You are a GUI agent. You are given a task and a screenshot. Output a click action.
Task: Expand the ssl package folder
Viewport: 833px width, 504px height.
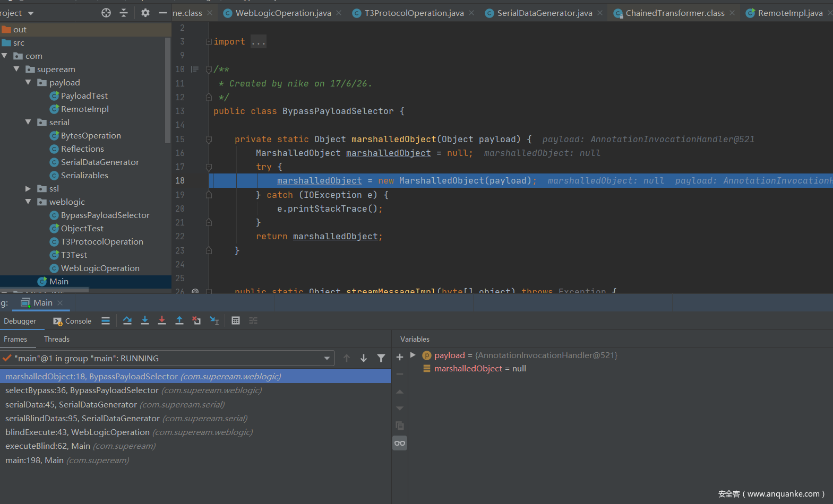(x=28, y=189)
